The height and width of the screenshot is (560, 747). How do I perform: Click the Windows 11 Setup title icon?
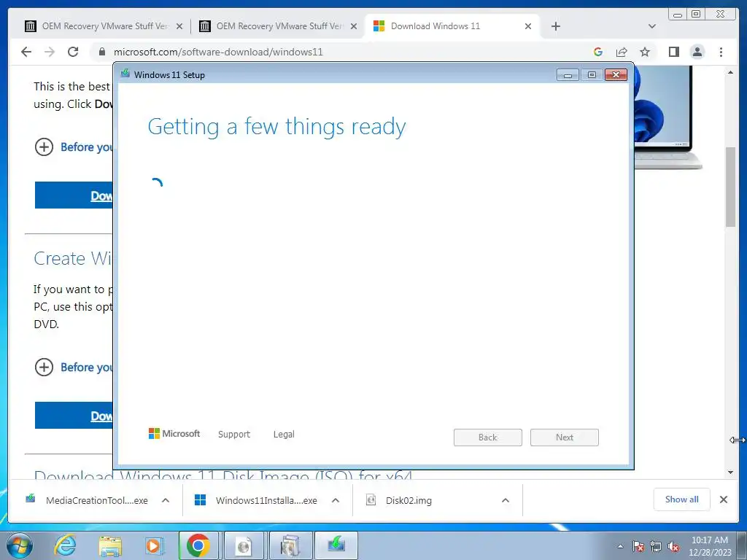(125, 74)
